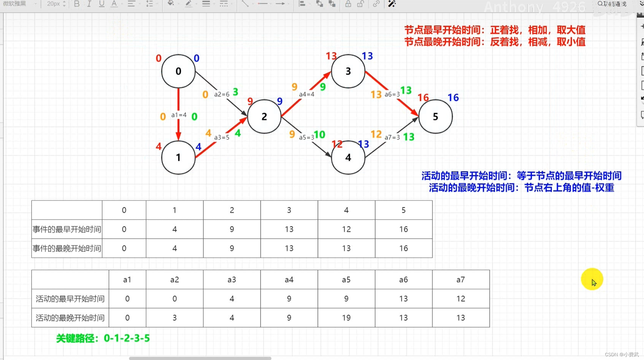Viewport: 644px width, 360px height.
Task: Select node circle 5 in the graph
Action: click(435, 117)
